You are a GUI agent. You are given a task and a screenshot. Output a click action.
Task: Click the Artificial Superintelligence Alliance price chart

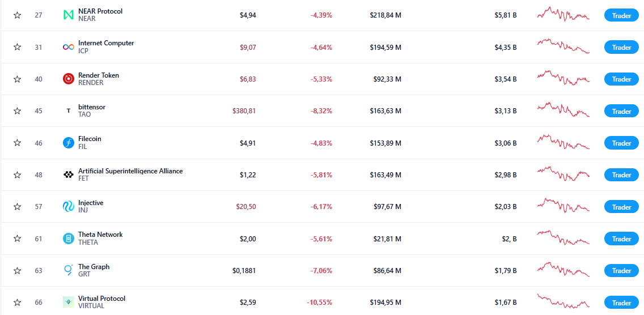point(563,173)
